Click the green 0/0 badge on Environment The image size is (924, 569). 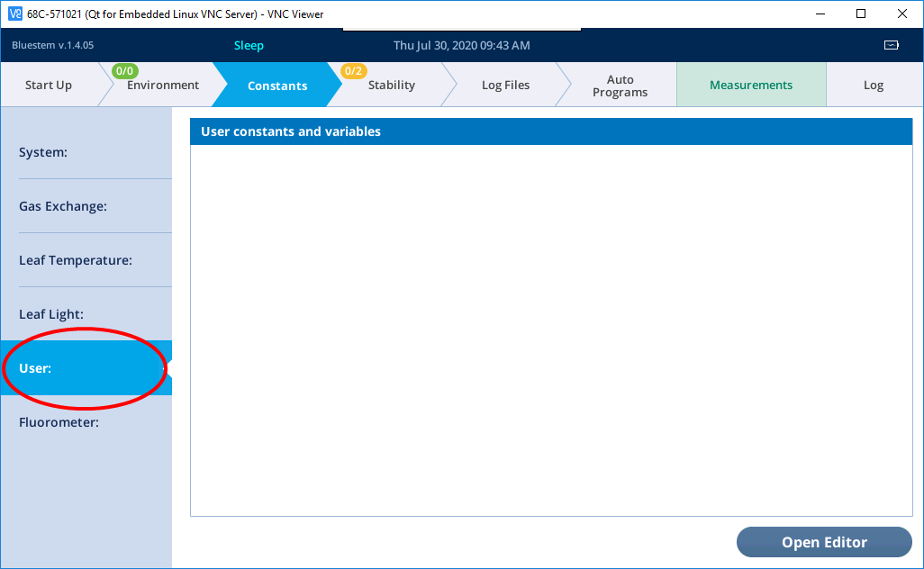(x=125, y=70)
